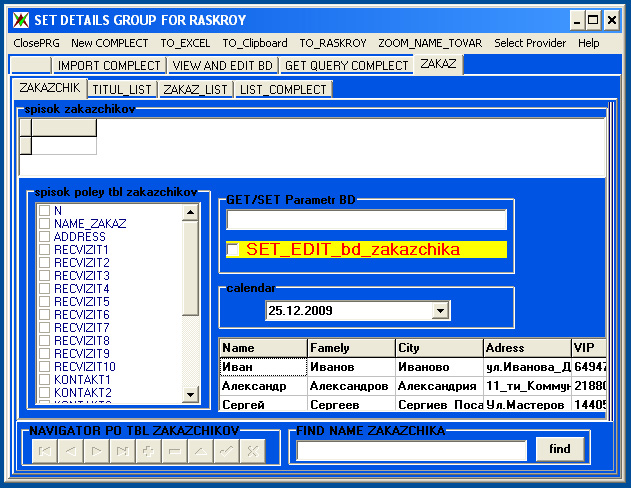Select the 'Александров' cell
This screenshot has width=631, height=488.
351,386
